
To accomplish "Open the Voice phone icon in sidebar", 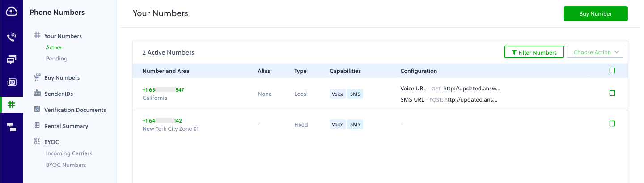I will coord(12,37).
